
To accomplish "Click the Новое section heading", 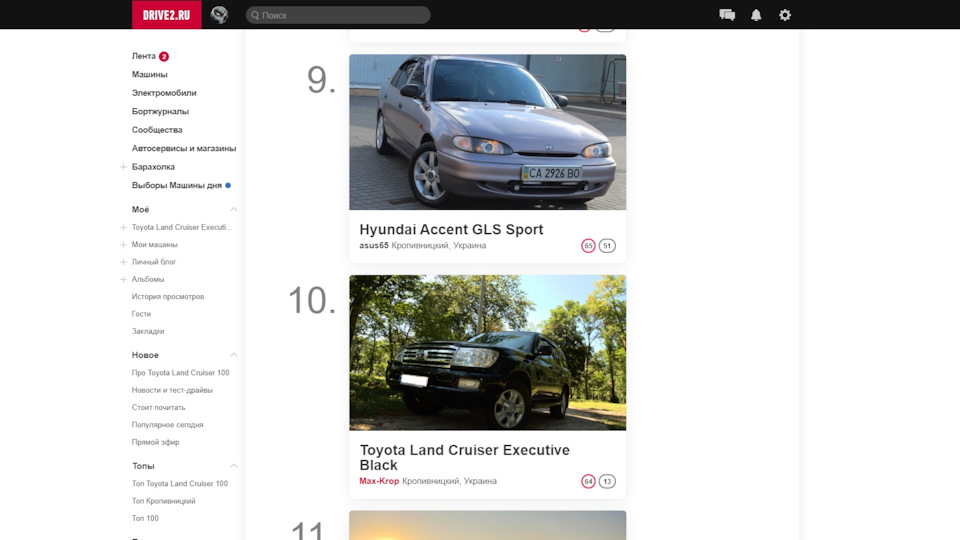I will 145,355.
